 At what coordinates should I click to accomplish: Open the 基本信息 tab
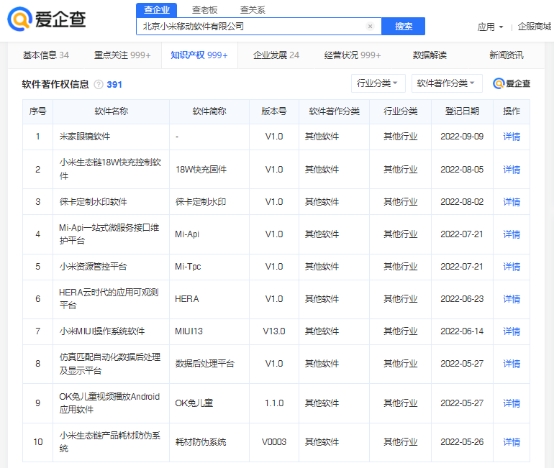tap(46, 55)
